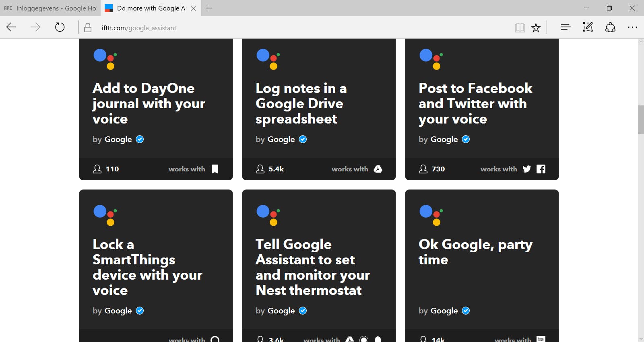Click verified badge on Facebook and Twitter card

tap(466, 139)
